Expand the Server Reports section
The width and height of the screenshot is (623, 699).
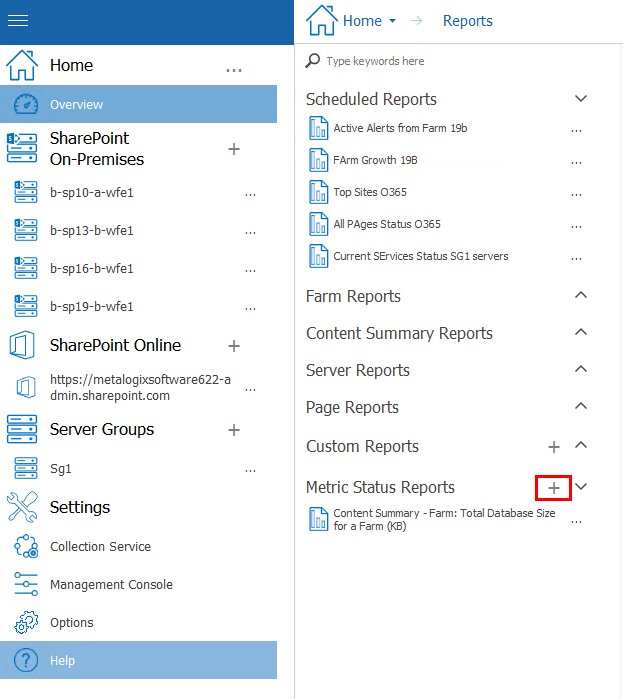tap(581, 369)
